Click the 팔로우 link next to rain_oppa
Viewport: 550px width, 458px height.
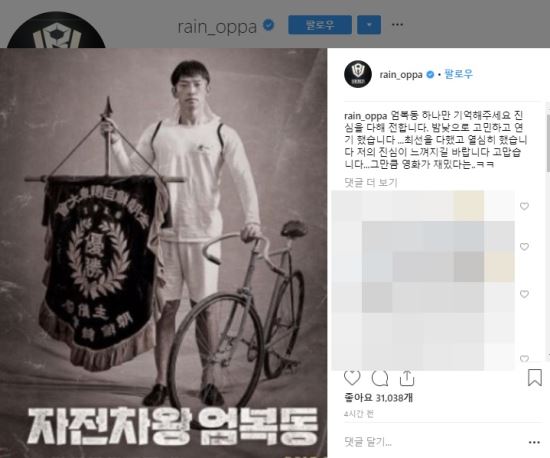459,74
